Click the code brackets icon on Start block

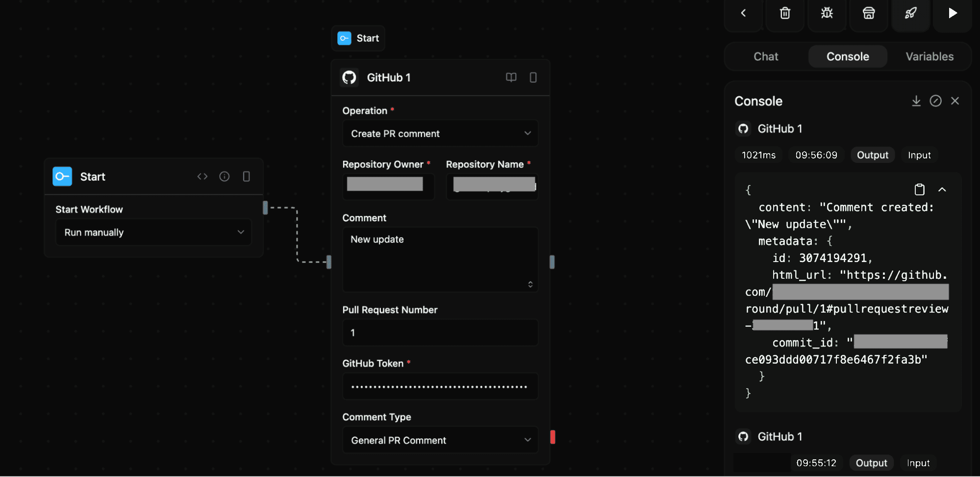click(202, 177)
